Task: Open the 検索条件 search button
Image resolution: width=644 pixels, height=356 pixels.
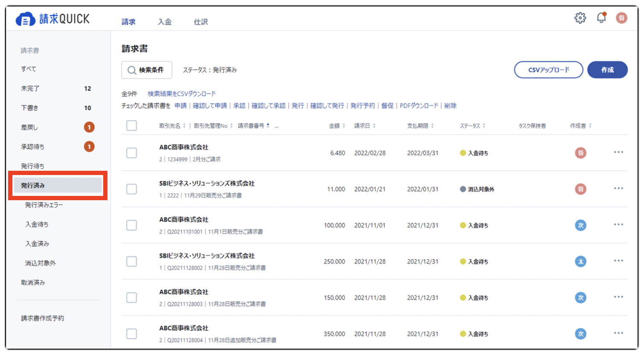Action: click(x=147, y=70)
